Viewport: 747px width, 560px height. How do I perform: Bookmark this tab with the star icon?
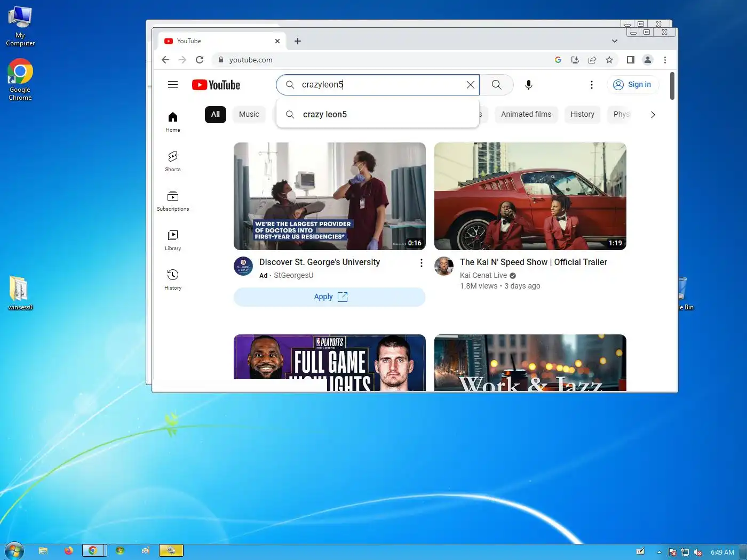point(609,60)
